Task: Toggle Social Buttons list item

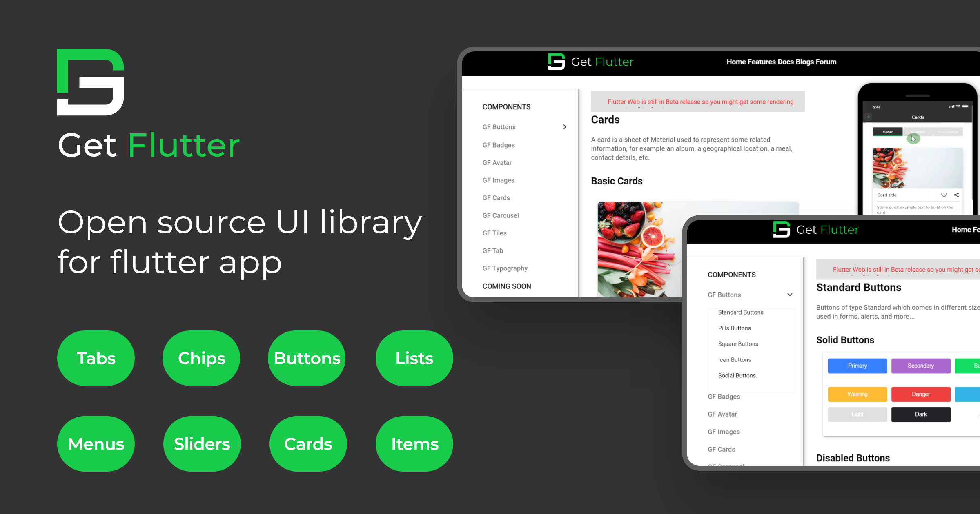Action: 736,375
